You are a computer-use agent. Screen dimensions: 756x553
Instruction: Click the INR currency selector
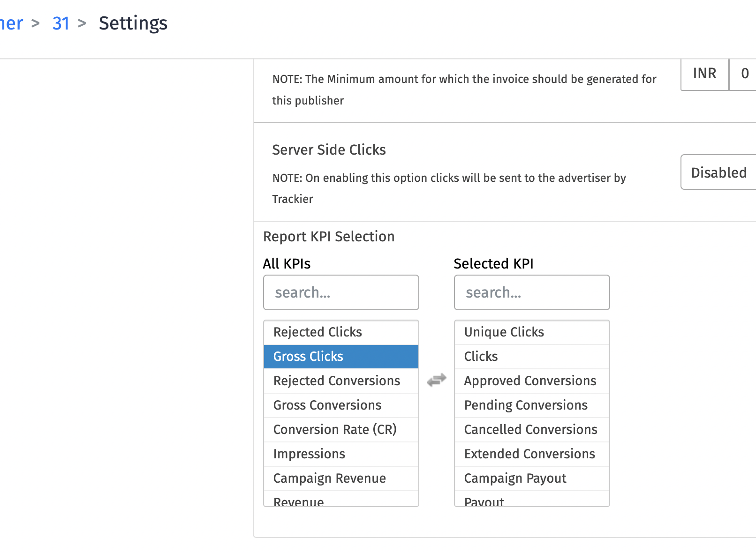704,74
